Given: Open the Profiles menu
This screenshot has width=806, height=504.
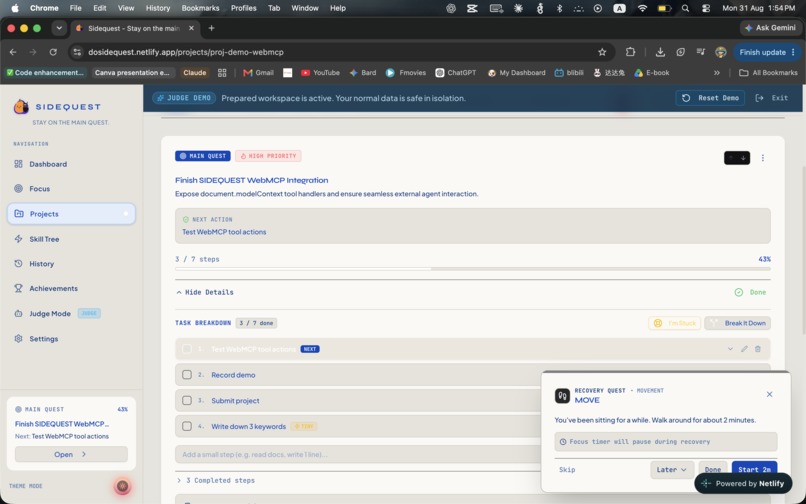Looking at the screenshot, I should 243,8.
